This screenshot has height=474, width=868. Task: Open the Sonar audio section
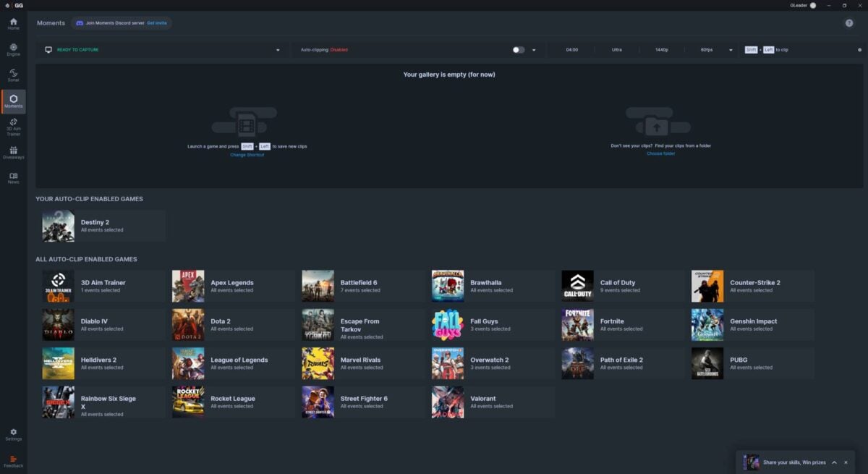click(x=13, y=75)
